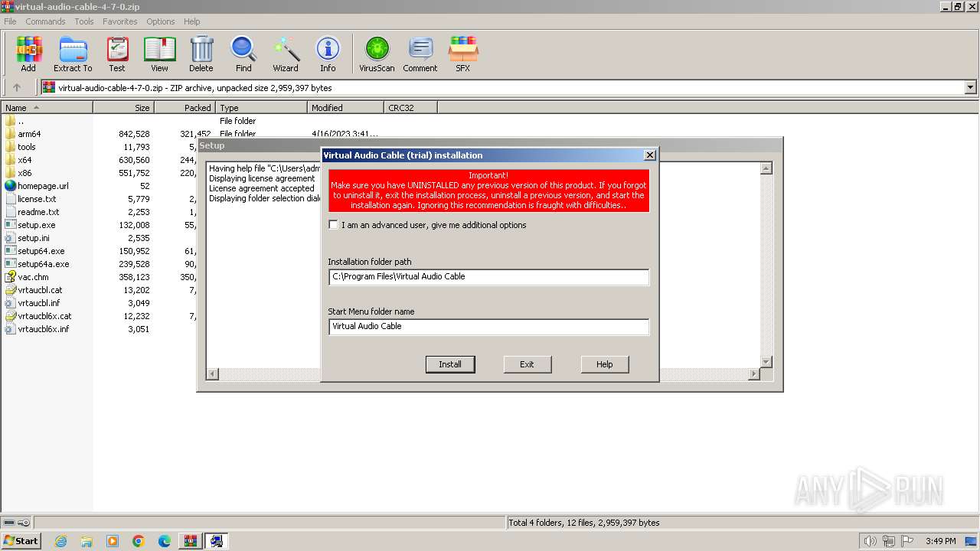980x551 pixels.
Task: Sort file list by Packed column
Action: [x=185, y=108]
